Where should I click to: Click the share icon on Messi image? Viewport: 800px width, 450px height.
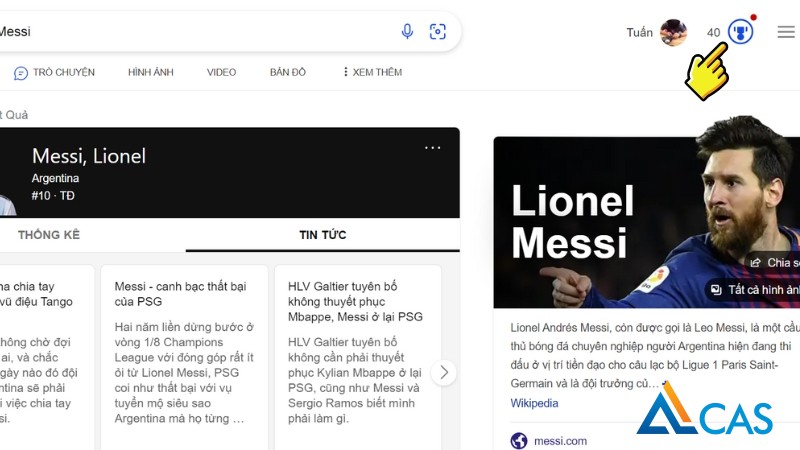coord(756,263)
